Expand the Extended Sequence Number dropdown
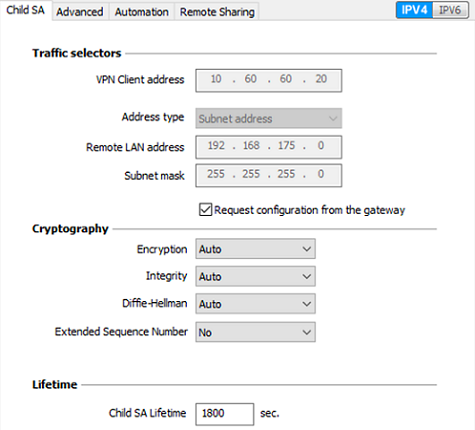This screenshot has height=430, width=475. (255, 332)
